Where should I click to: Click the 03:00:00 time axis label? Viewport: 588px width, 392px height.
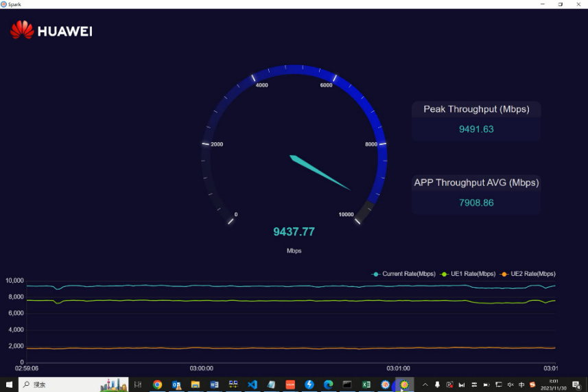pos(202,369)
